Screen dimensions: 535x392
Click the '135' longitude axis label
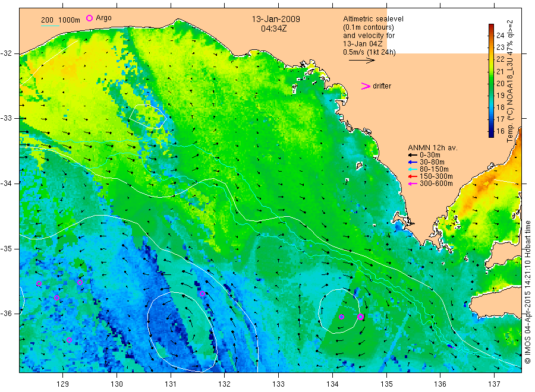click(386, 384)
